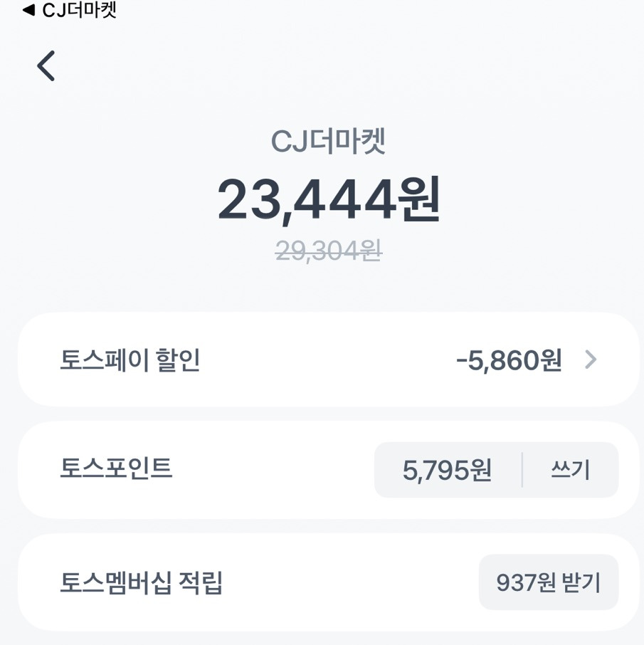This screenshot has width=644, height=645.
Task: Click the 5,795원 points amount field
Action: click(447, 470)
